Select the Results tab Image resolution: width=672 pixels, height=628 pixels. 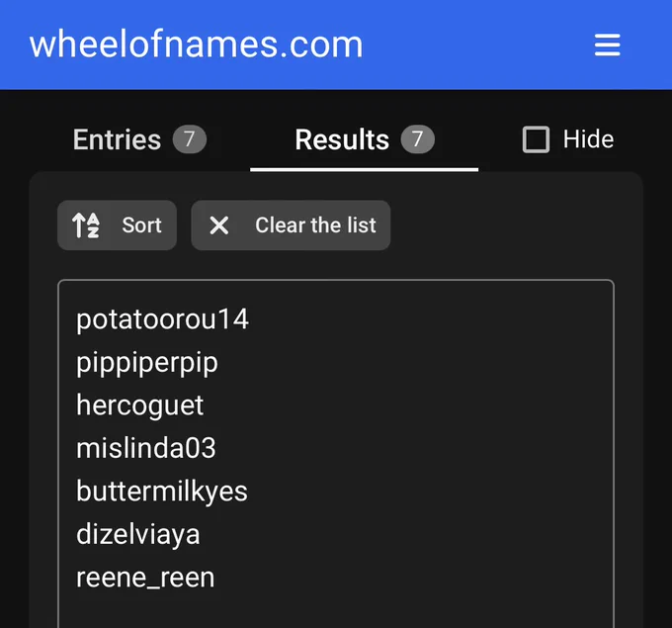365,139
